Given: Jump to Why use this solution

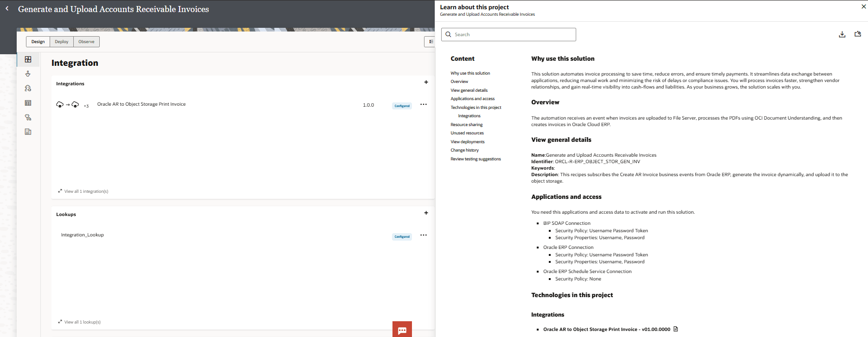Looking at the screenshot, I should [x=470, y=73].
